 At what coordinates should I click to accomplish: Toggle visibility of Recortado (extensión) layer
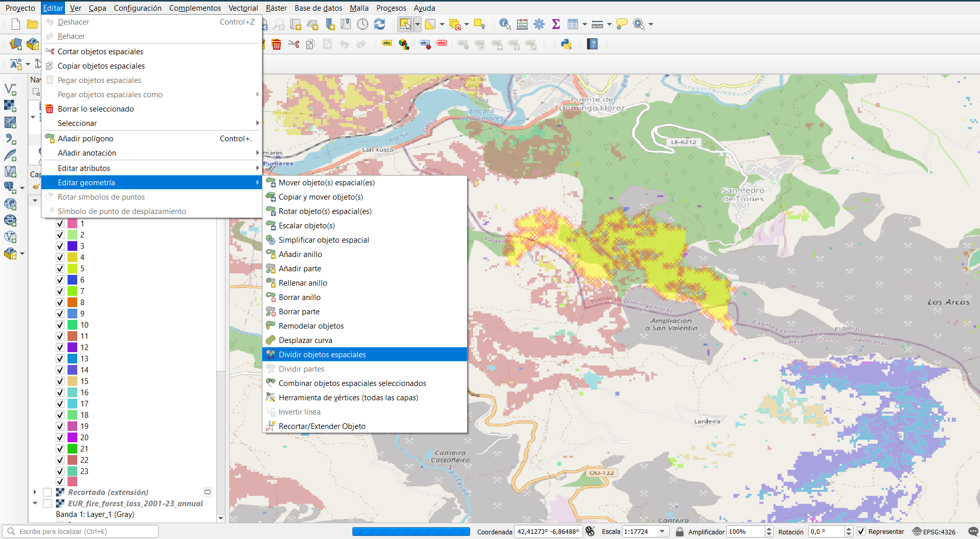point(48,492)
